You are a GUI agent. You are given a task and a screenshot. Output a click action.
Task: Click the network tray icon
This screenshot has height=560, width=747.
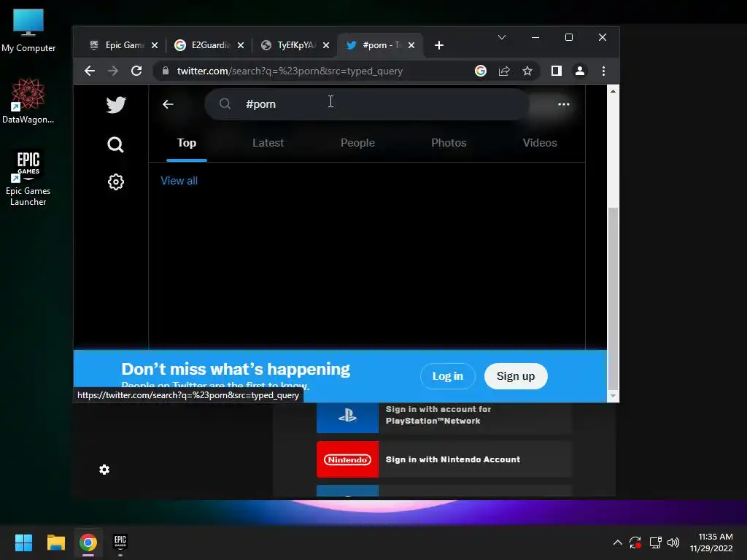(x=656, y=542)
